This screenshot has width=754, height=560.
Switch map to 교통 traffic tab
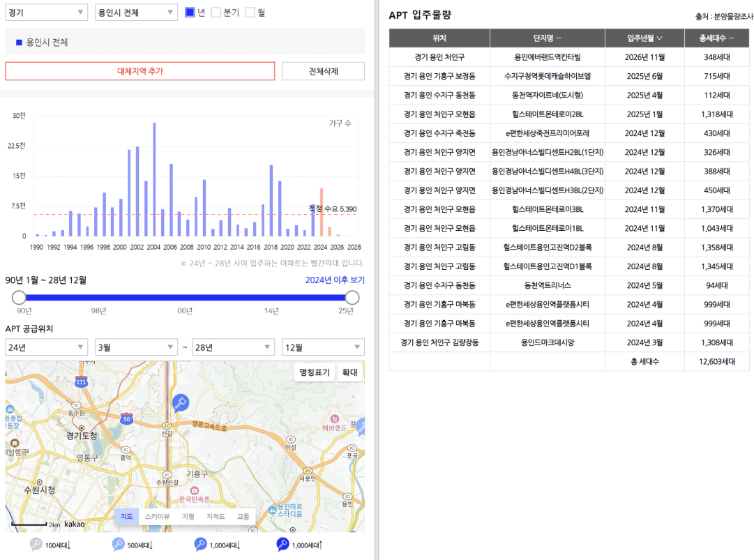pyautogui.click(x=243, y=516)
